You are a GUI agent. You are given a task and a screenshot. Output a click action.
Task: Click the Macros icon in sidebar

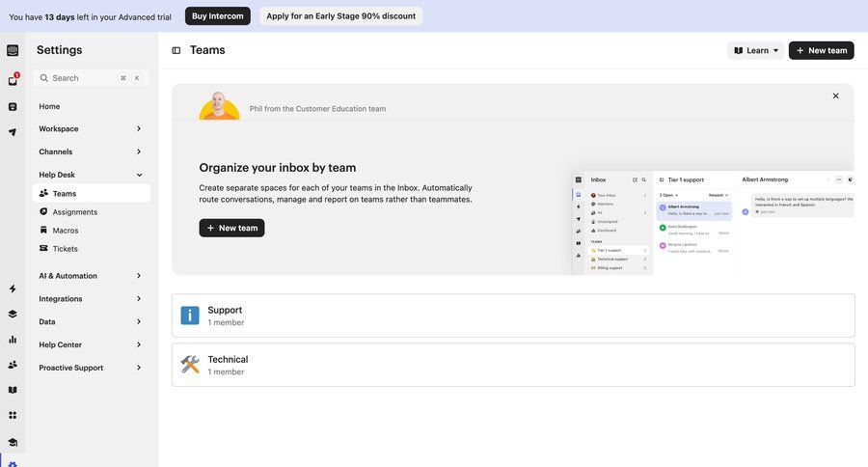click(43, 230)
